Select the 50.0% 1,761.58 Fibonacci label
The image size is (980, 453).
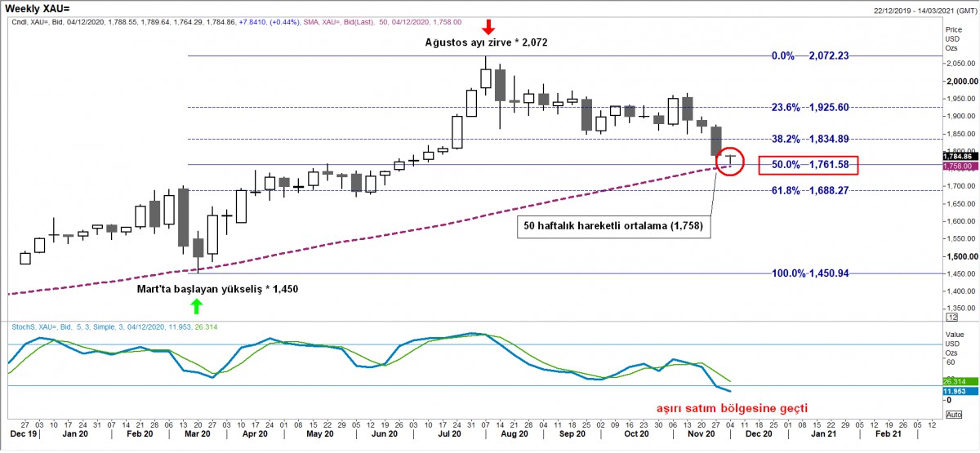click(x=810, y=165)
